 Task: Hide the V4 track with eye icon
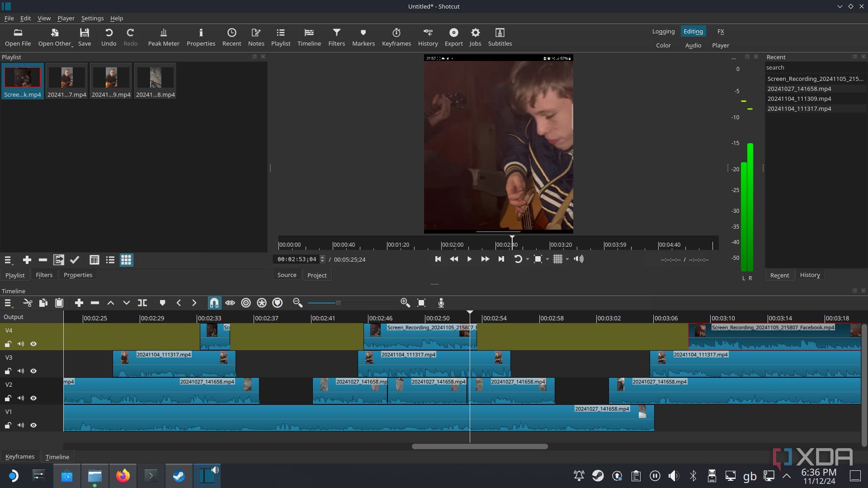33,344
